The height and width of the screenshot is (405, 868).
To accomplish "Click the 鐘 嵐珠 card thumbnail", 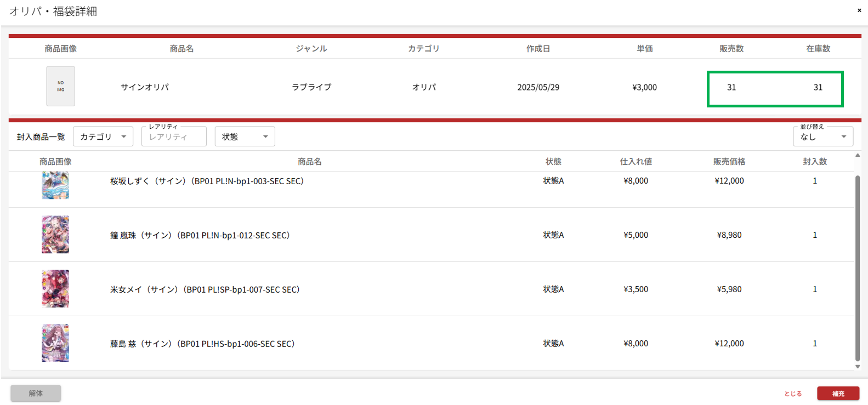I will (x=55, y=235).
